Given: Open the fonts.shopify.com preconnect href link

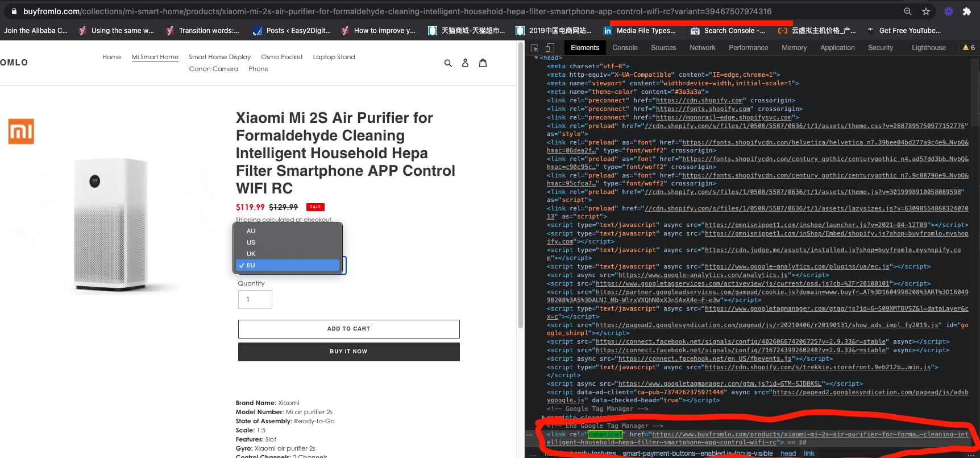Looking at the screenshot, I should point(703,109).
